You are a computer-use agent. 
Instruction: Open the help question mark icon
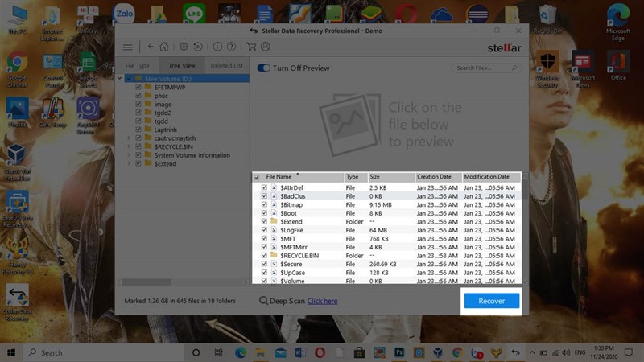click(x=232, y=47)
